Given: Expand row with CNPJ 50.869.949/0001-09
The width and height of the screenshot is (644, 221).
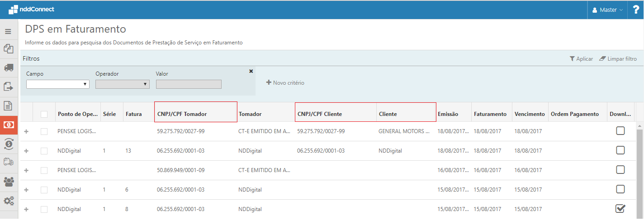Looking at the screenshot, I should pyautogui.click(x=26, y=170).
